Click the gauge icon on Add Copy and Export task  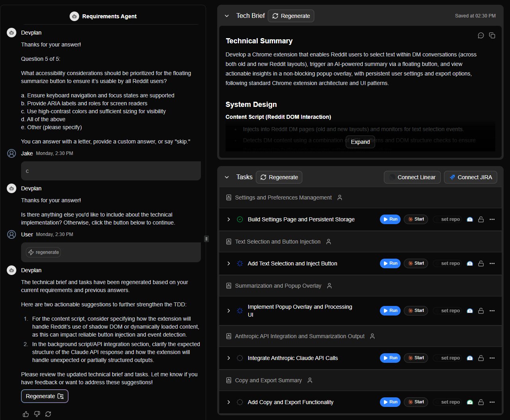(470, 402)
